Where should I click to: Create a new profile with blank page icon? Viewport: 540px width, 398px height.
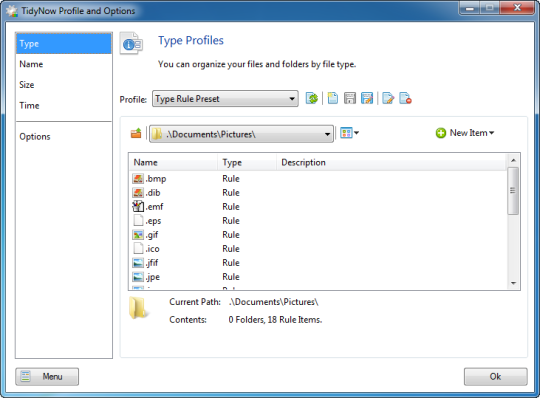pos(332,98)
